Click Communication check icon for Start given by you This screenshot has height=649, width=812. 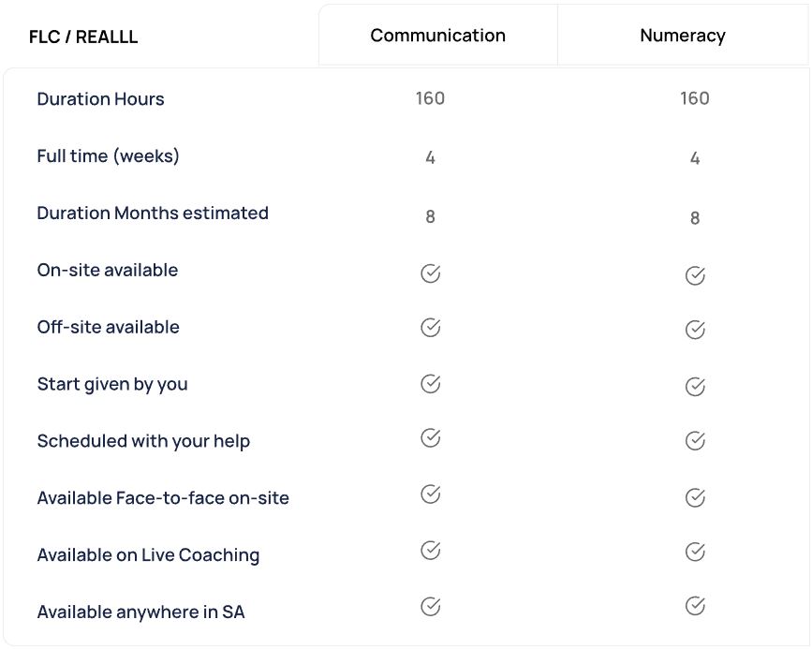click(430, 384)
